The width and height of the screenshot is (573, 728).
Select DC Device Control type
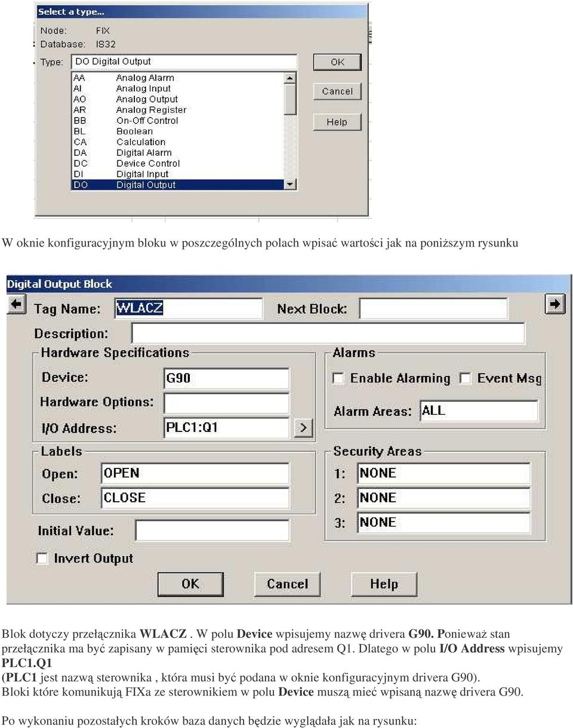[x=177, y=164]
